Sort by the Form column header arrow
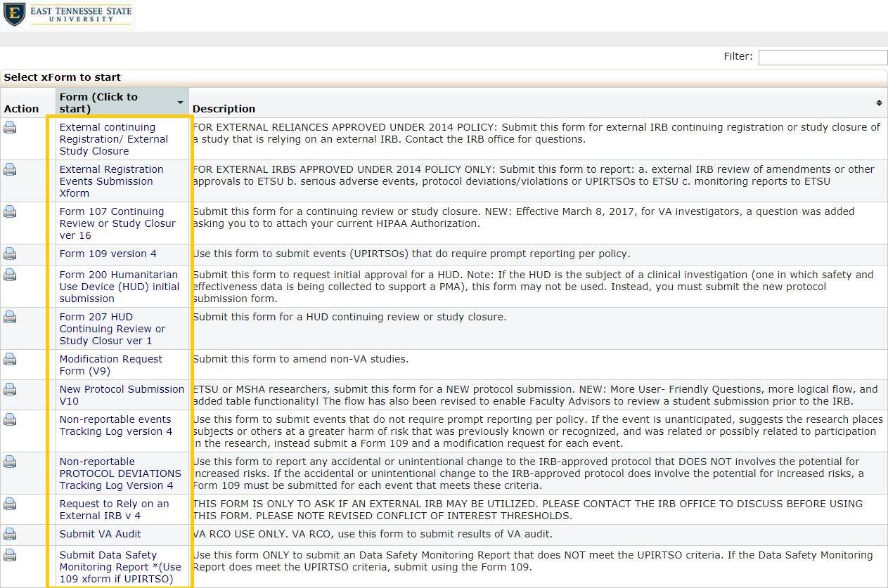 coord(180,103)
